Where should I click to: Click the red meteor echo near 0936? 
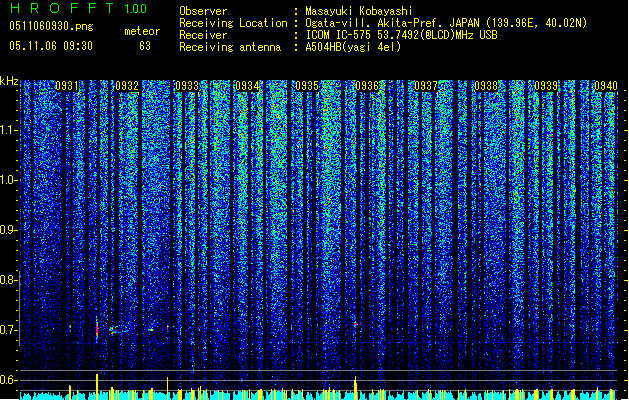click(x=355, y=323)
